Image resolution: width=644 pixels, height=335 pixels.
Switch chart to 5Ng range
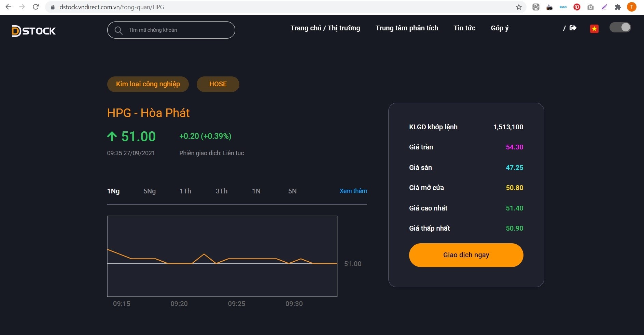150,191
